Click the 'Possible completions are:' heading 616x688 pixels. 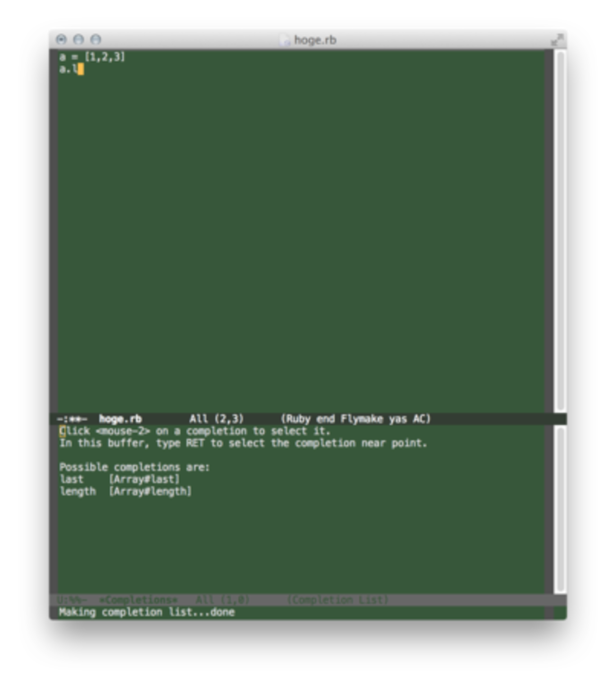(135, 467)
